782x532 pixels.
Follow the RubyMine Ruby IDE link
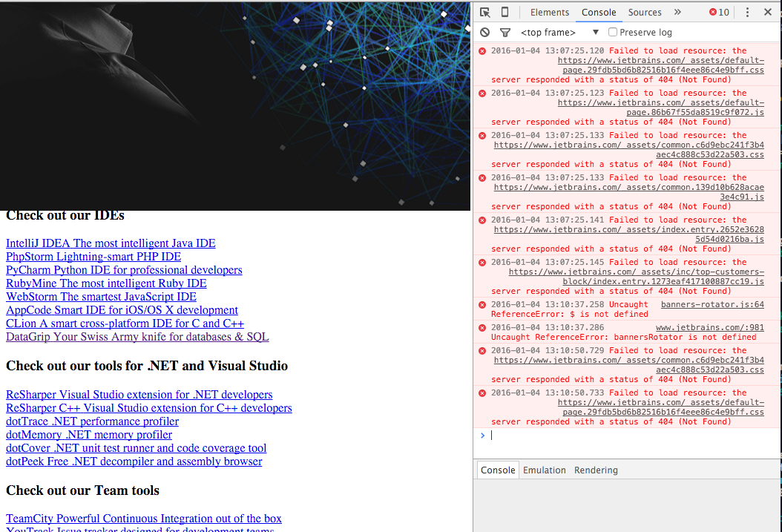[106, 283]
